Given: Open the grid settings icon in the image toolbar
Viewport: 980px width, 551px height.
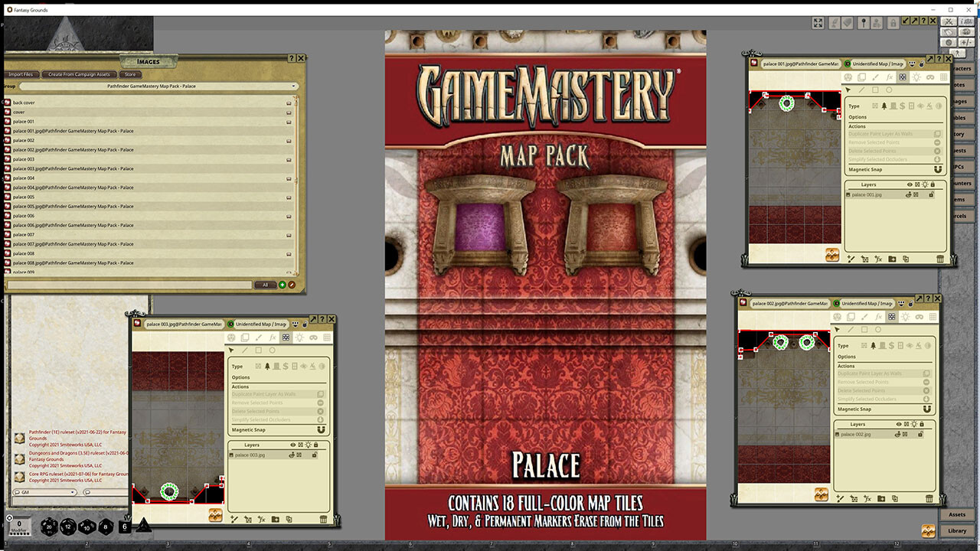Looking at the screenshot, I should (x=943, y=77).
